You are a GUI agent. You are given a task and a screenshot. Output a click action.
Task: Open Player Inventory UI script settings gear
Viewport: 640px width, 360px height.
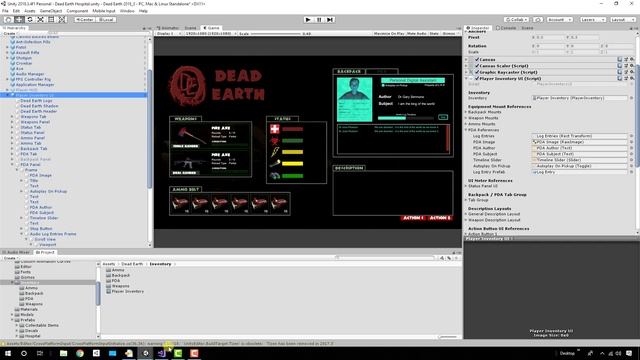[632, 78]
